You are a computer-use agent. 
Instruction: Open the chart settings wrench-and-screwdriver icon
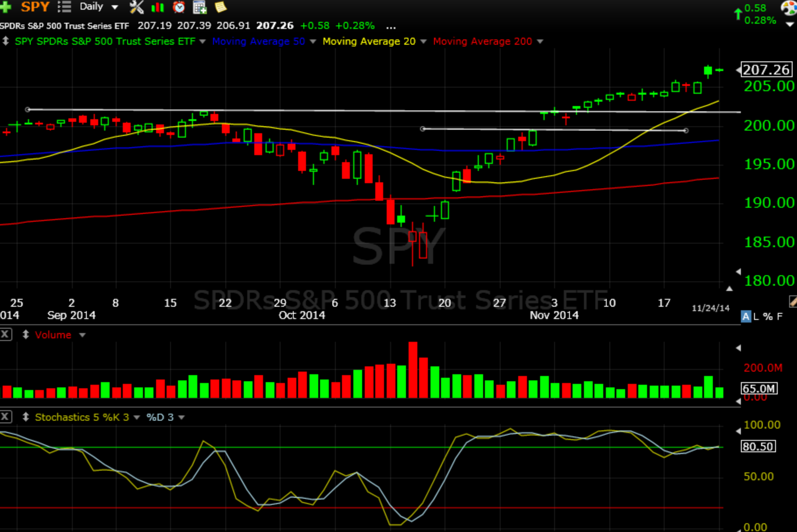click(136, 7)
